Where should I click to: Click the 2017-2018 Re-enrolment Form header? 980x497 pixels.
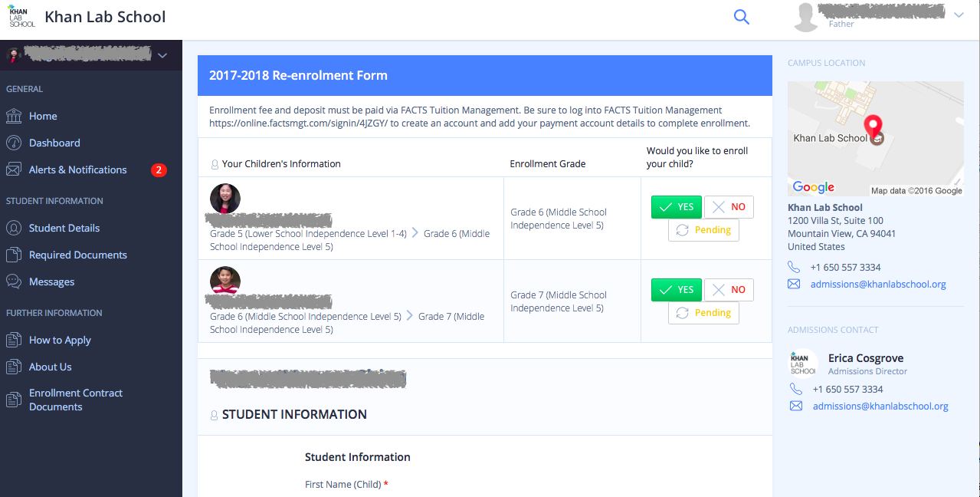485,75
